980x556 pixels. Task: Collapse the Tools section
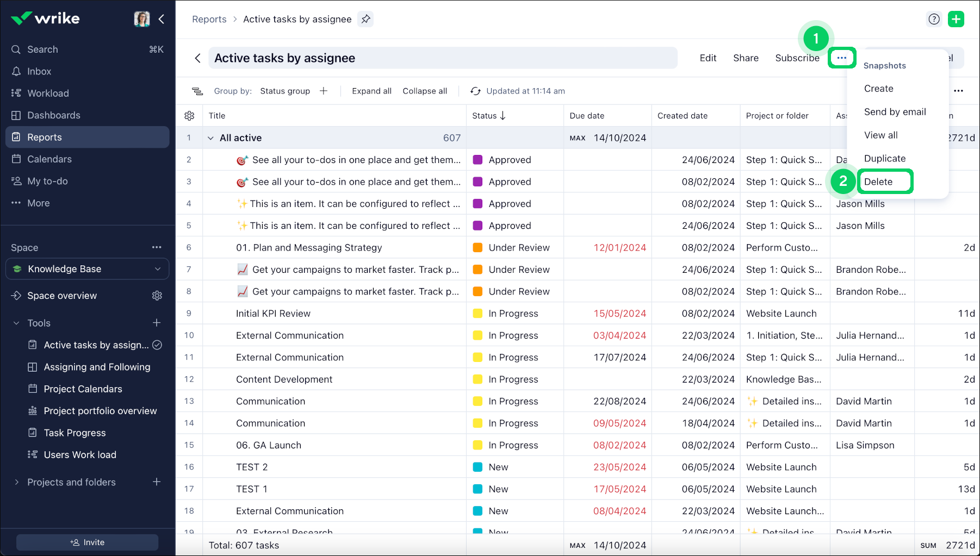(16, 323)
